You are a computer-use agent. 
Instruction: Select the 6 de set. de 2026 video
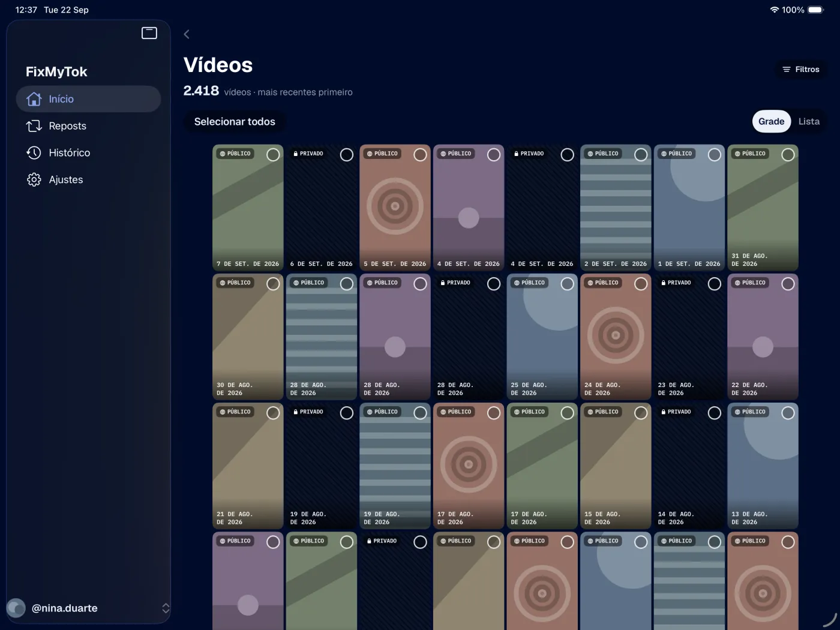point(347,155)
